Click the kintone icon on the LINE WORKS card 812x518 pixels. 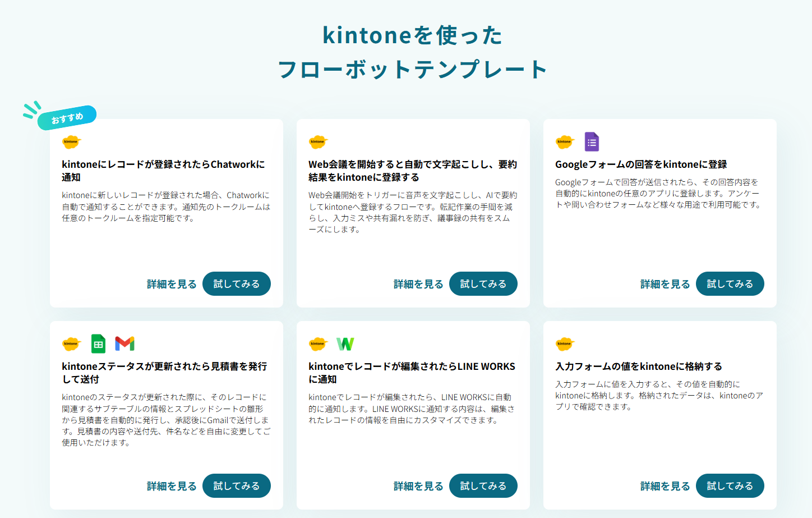[318, 343]
